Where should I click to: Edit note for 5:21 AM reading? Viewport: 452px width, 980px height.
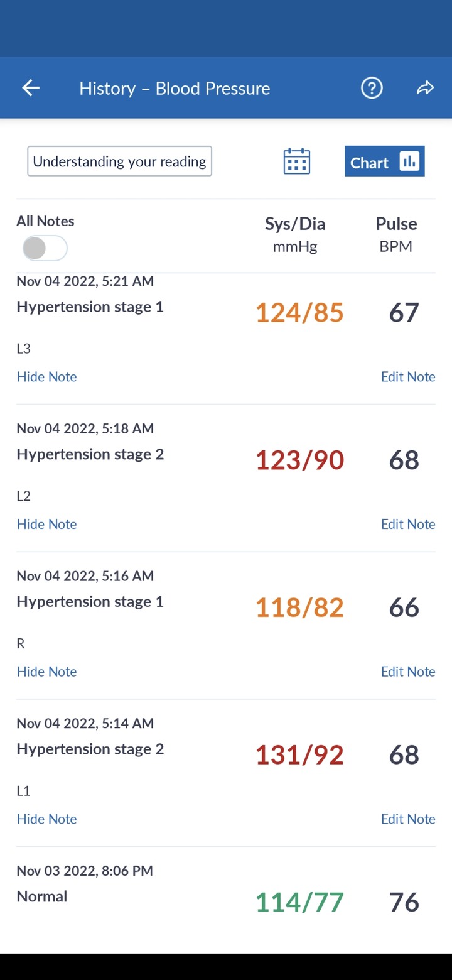(x=408, y=377)
